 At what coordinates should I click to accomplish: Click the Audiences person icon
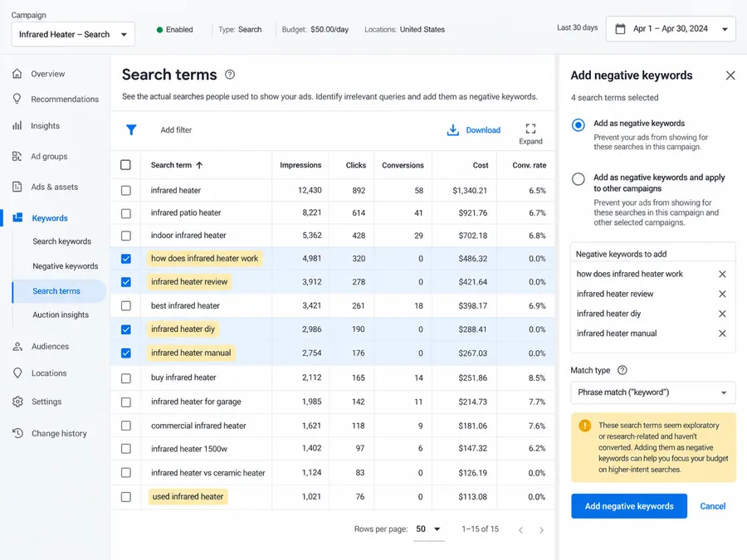point(17,346)
